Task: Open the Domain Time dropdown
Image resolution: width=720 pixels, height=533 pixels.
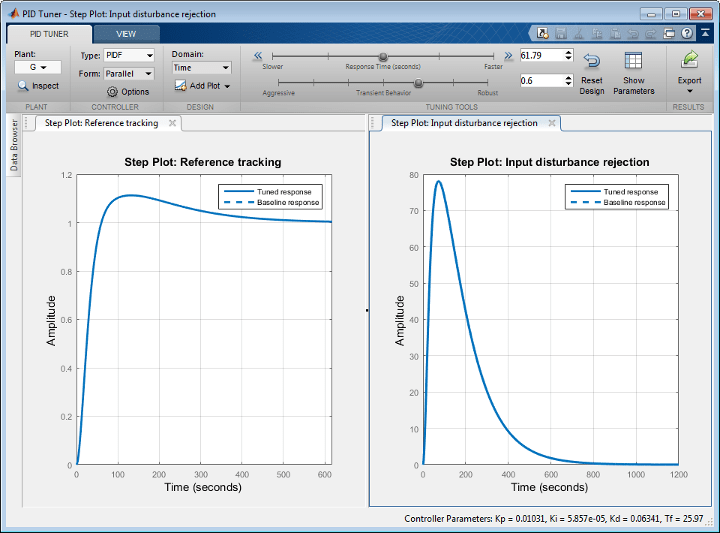Action: click(202, 67)
